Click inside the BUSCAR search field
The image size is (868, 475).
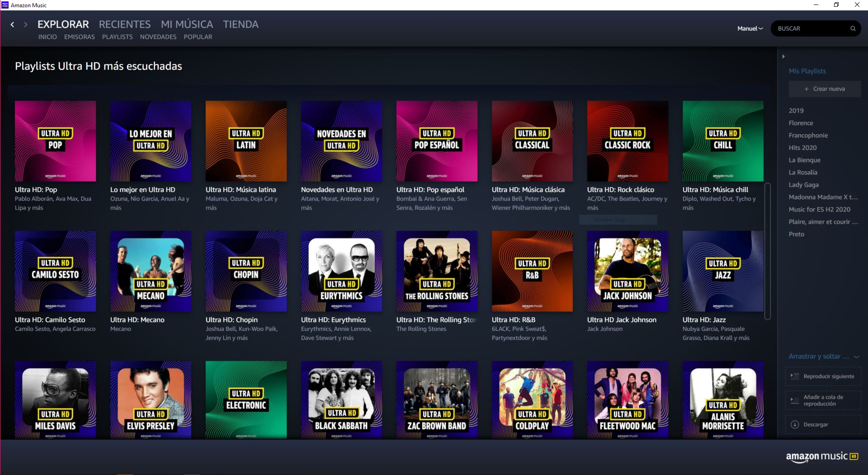pyautogui.click(x=809, y=28)
